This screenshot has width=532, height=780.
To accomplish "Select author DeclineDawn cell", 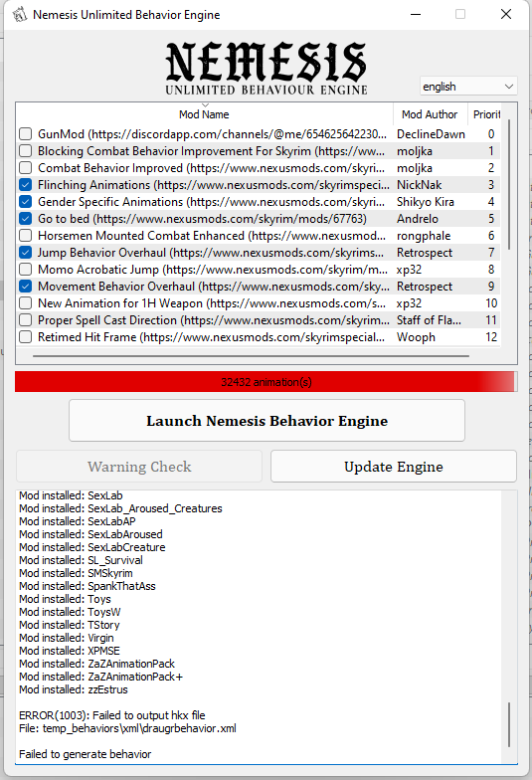I will tap(431, 133).
